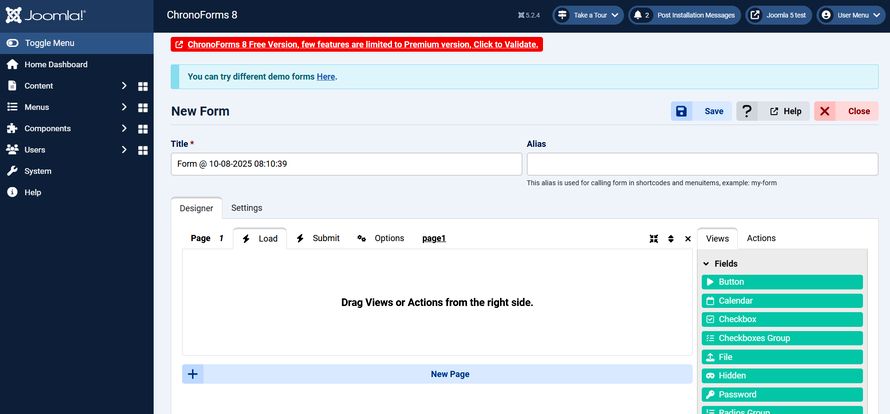
Task: Open the Content dashboard grid icon
Action: [x=142, y=86]
